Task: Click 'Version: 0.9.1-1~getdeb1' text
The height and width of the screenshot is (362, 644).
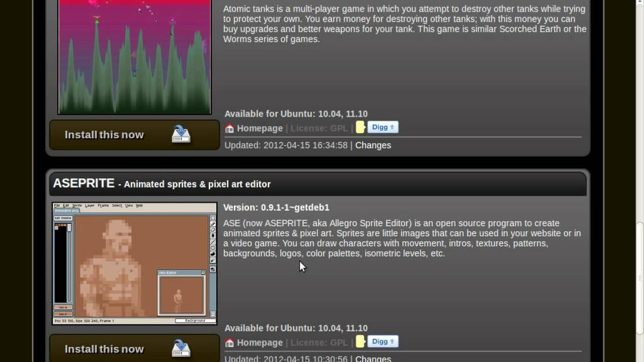Action: [276, 207]
